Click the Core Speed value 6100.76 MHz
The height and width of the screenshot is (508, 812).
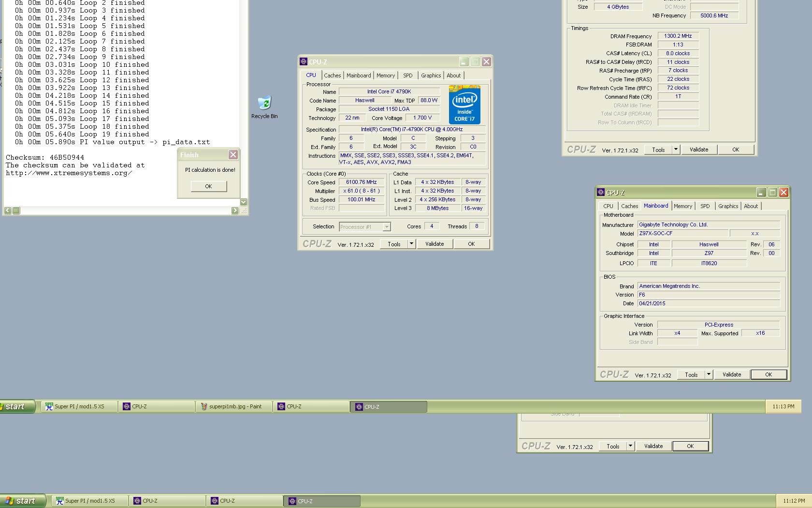pyautogui.click(x=362, y=182)
